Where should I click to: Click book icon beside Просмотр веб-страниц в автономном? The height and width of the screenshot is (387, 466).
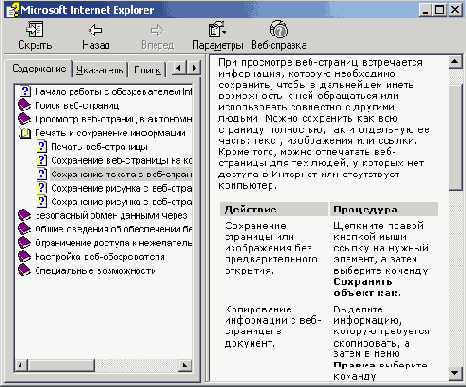[x=24, y=119]
